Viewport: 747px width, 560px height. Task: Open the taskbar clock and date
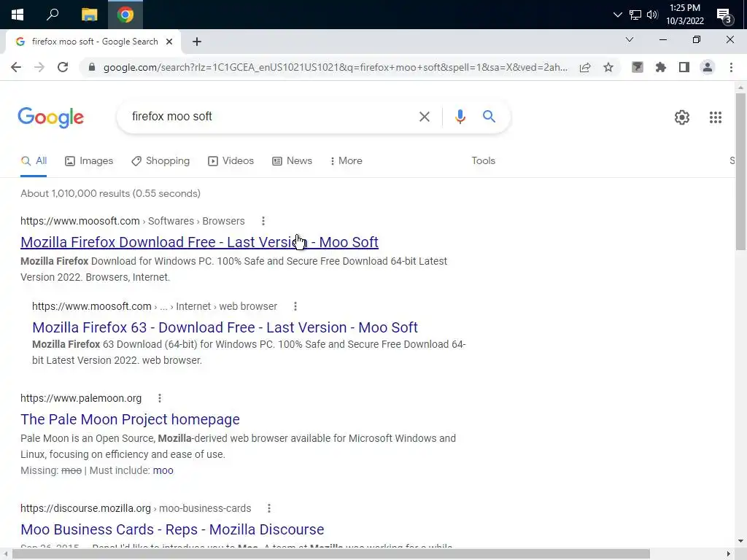[684, 15]
